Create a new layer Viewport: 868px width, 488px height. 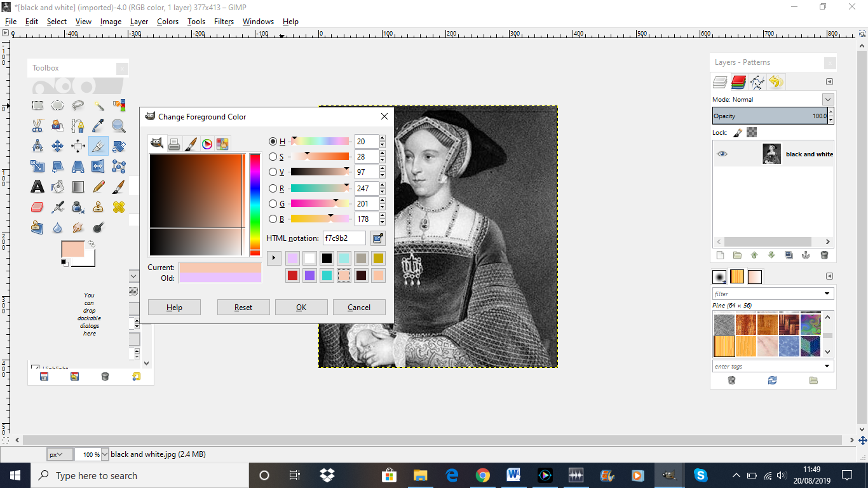[x=720, y=255]
